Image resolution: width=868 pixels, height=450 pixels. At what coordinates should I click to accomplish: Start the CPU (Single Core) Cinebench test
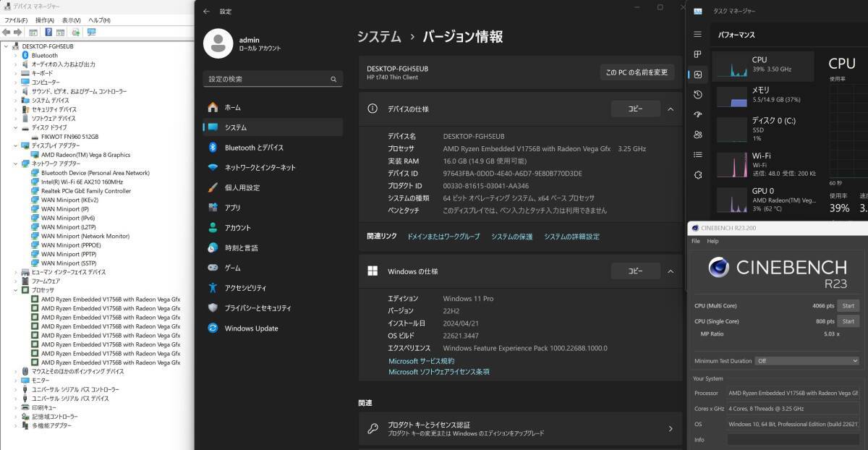(848, 321)
